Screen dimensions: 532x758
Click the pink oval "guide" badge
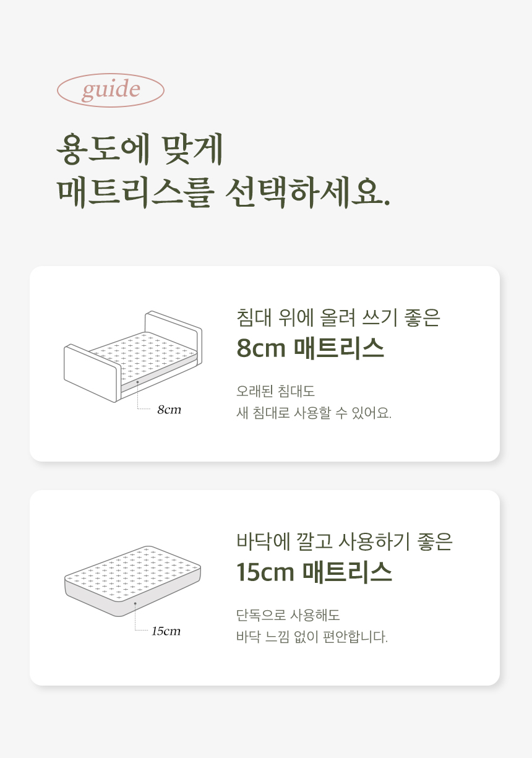coord(111,90)
